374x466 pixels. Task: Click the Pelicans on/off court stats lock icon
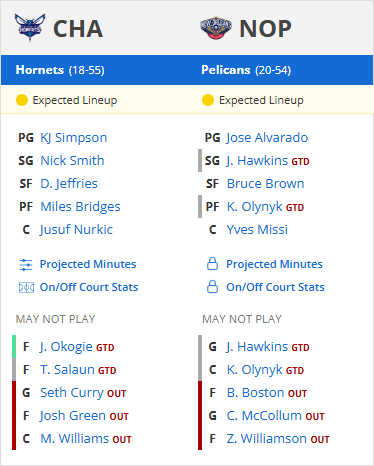point(212,287)
